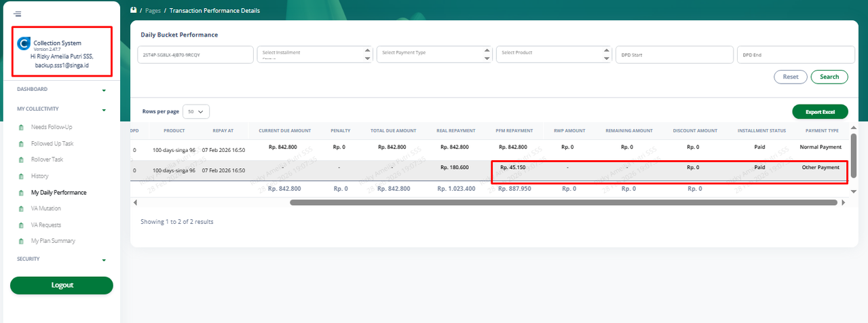Click the home icon in the breadcrumb
Image resolution: width=868 pixels, height=323 pixels.
coord(134,10)
